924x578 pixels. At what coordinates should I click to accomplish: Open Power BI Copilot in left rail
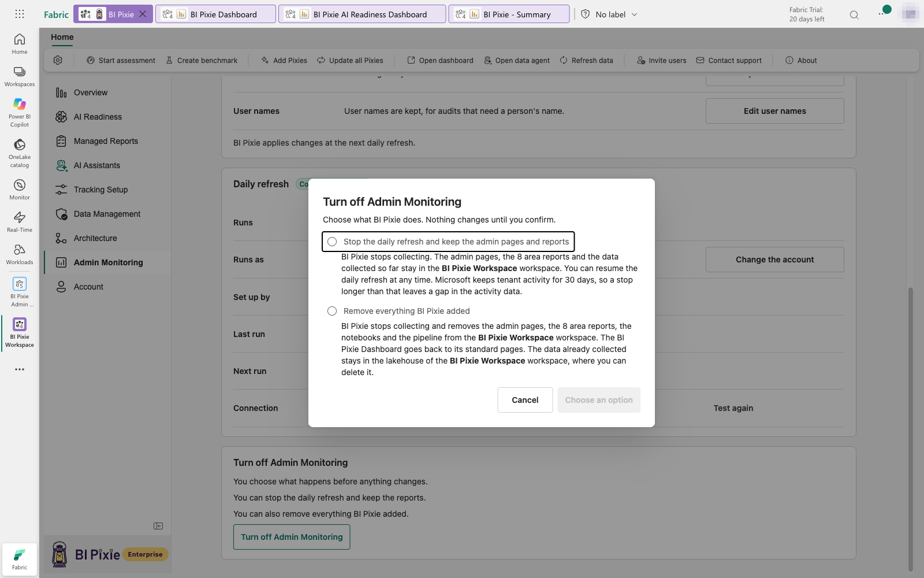[20, 112]
